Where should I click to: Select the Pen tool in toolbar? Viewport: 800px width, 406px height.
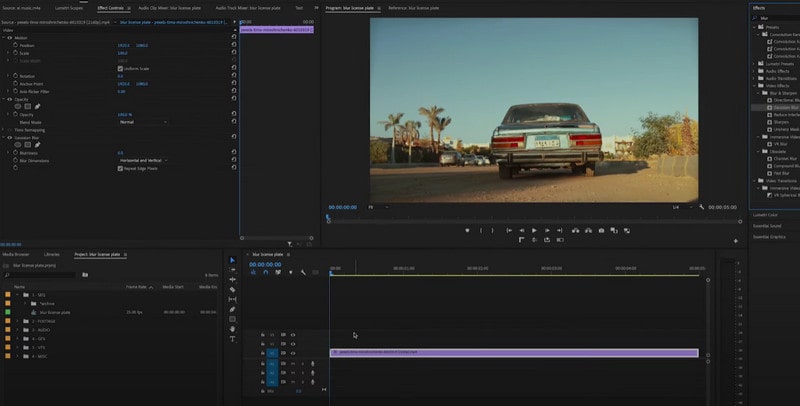(x=232, y=309)
